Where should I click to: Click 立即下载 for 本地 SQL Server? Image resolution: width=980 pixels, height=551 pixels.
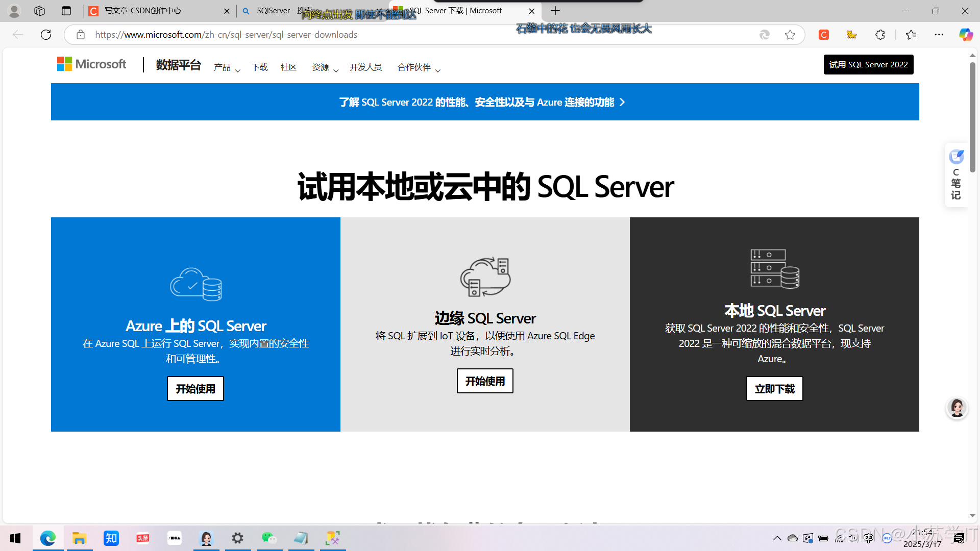pos(774,389)
